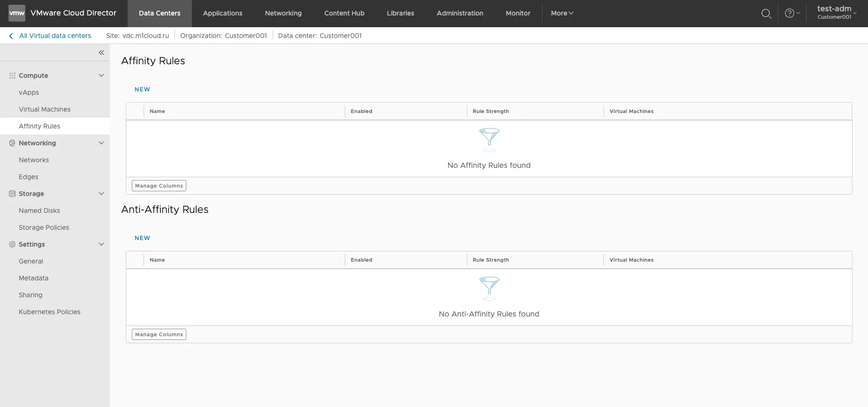Open the search magnifier icon

[x=766, y=14]
